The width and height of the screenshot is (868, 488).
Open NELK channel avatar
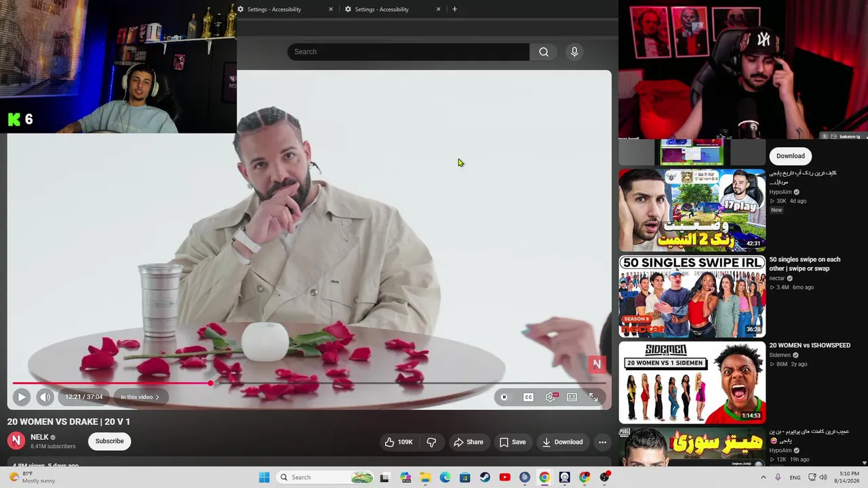click(16, 441)
